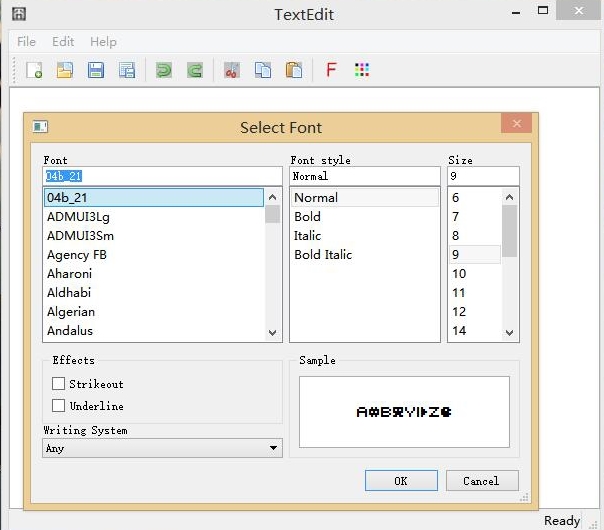The image size is (604, 530).
Task: Open the color palette toolbar icon
Action: pos(362,70)
